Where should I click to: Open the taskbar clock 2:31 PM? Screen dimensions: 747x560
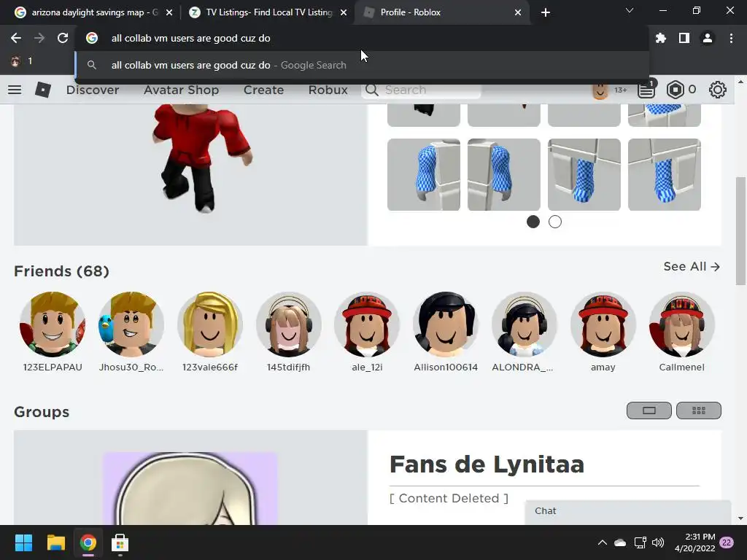click(694, 542)
